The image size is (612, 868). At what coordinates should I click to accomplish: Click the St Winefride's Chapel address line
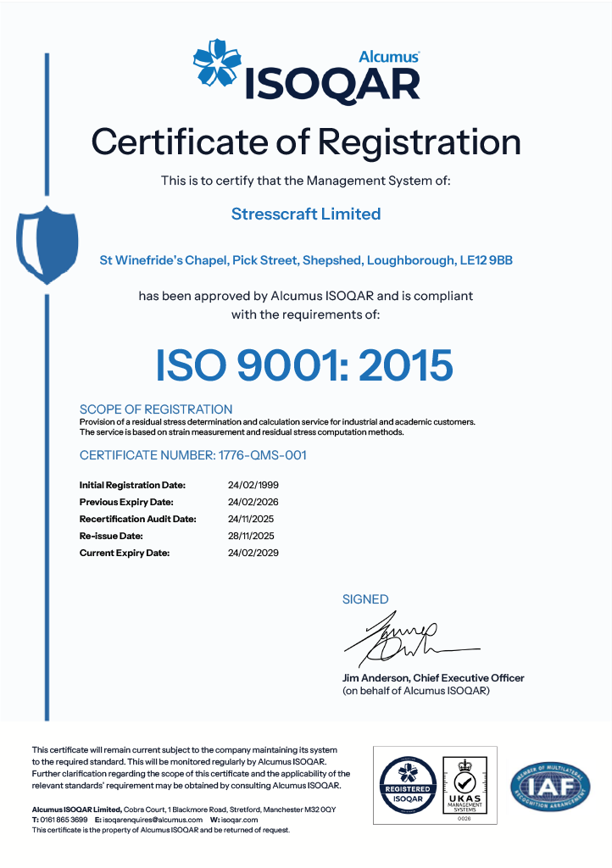click(306, 260)
